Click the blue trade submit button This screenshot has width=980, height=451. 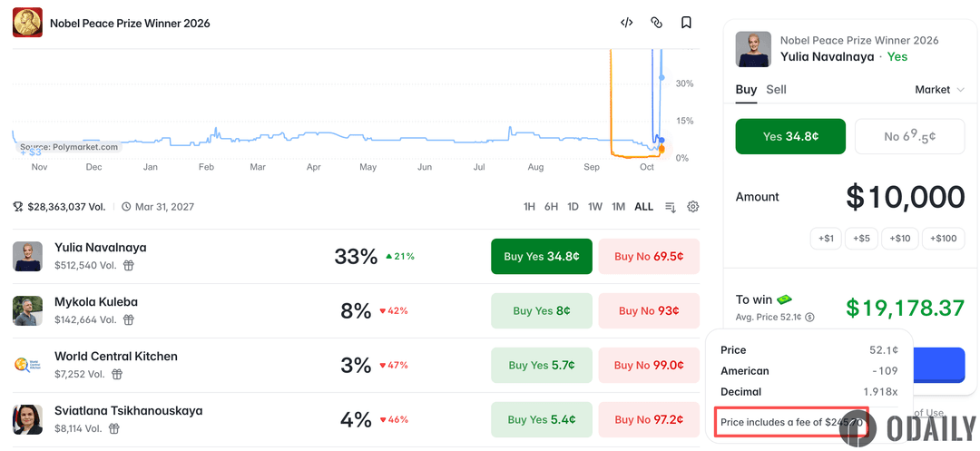coord(939,364)
